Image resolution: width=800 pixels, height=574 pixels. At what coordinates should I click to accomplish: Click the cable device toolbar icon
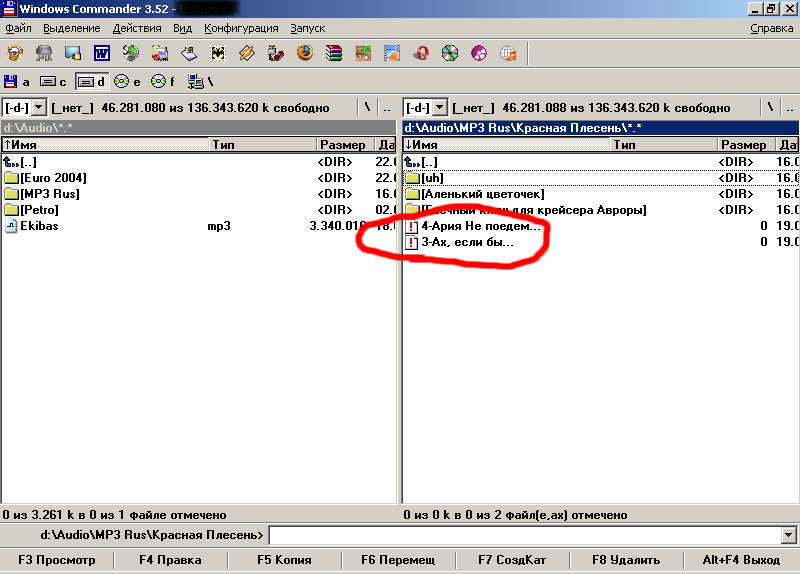[276, 53]
